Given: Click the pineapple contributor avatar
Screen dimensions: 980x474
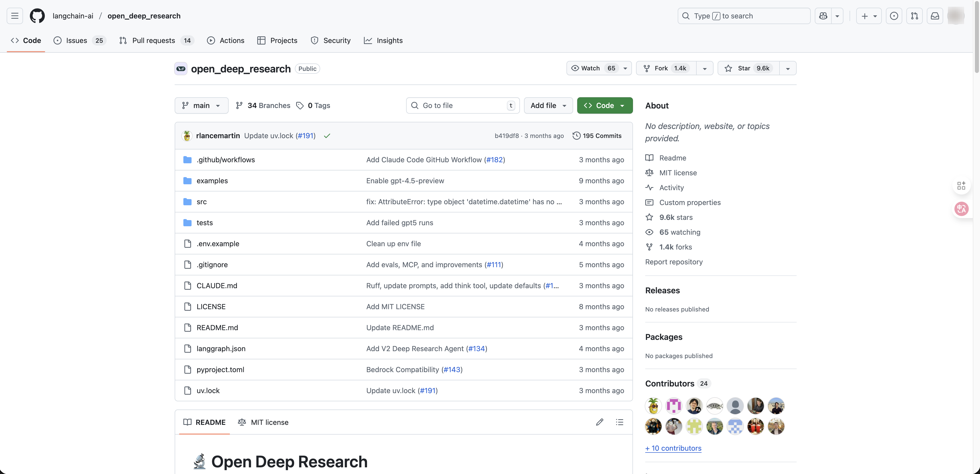Looking at the screenshot, I should 654,406.
